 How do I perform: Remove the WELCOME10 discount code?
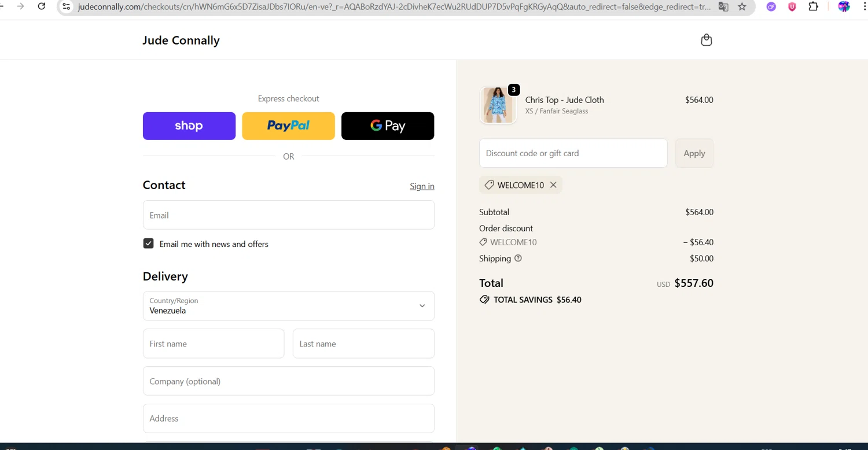pos(553,185)
